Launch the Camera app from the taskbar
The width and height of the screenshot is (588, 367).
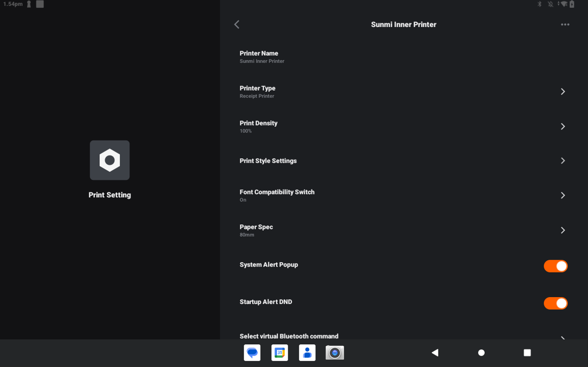coord(335,353)
